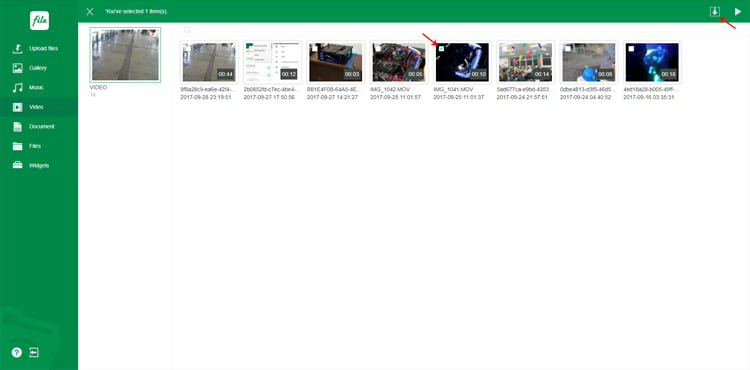This screenshot has width=750, height=370.
Task: Open the Widgets section
Action: pyautogui.click(x=39, y=165)
